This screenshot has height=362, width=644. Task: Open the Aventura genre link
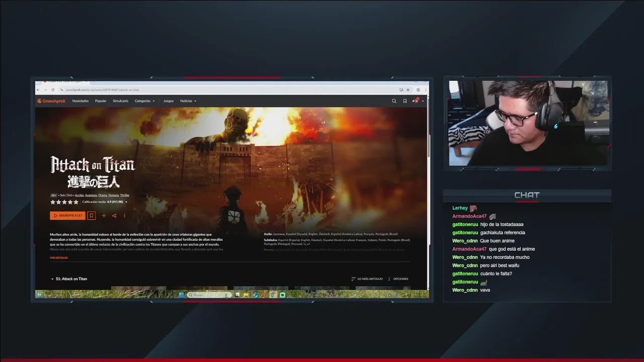point(91,195)
